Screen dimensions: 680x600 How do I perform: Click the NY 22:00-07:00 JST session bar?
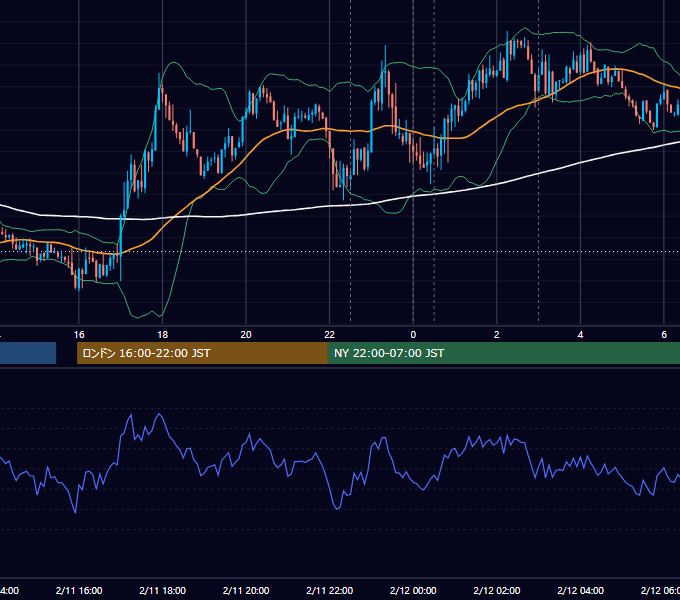point(503,353)
